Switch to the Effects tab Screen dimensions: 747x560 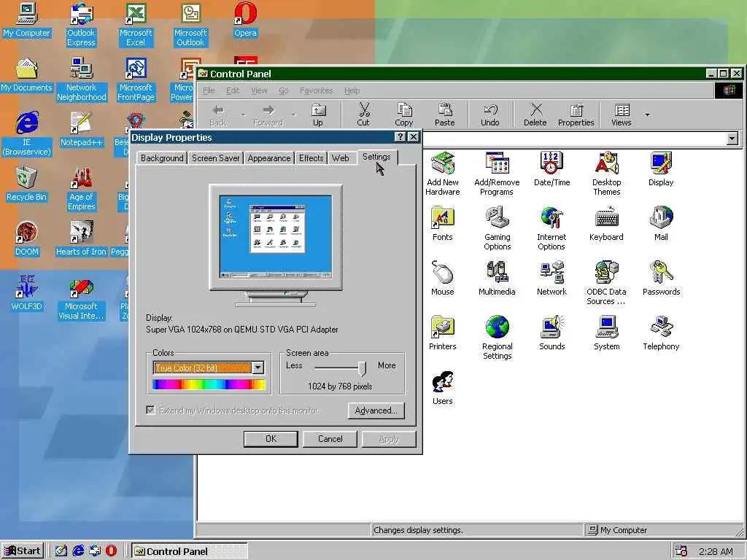pyautogui.click(x=311, y=158)
